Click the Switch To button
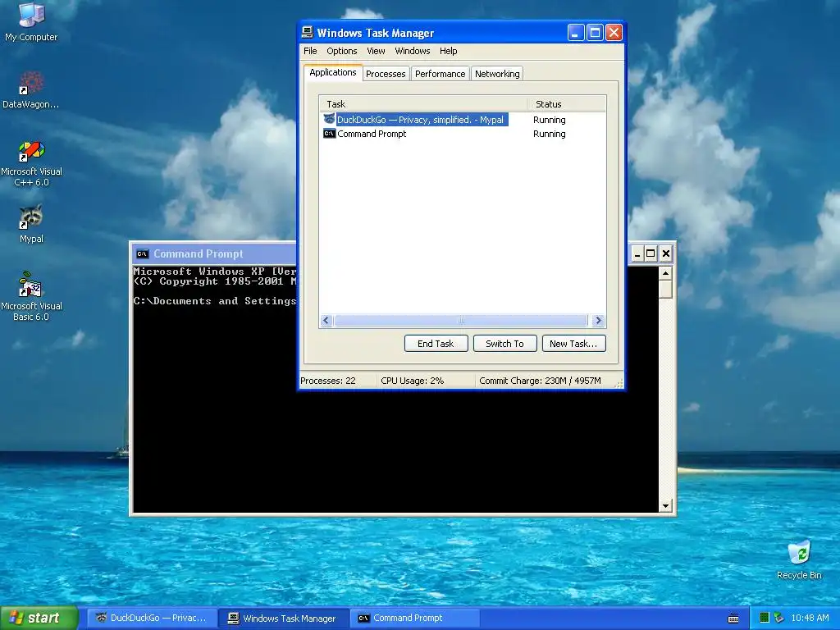Image resolution: width=840 pixels, height=630 pixels. (504, 344)
